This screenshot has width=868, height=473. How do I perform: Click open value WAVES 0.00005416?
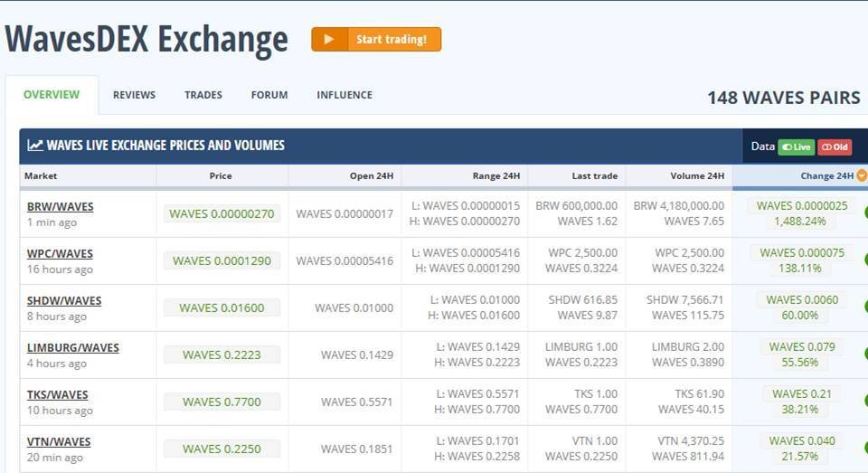point(344,260)
